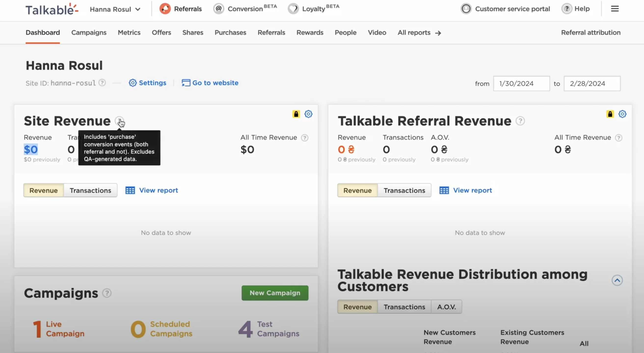This screenshot has width=644, height=353.
Task: Switch Site Revenue chart to Transactions
Action: (90, 190)
